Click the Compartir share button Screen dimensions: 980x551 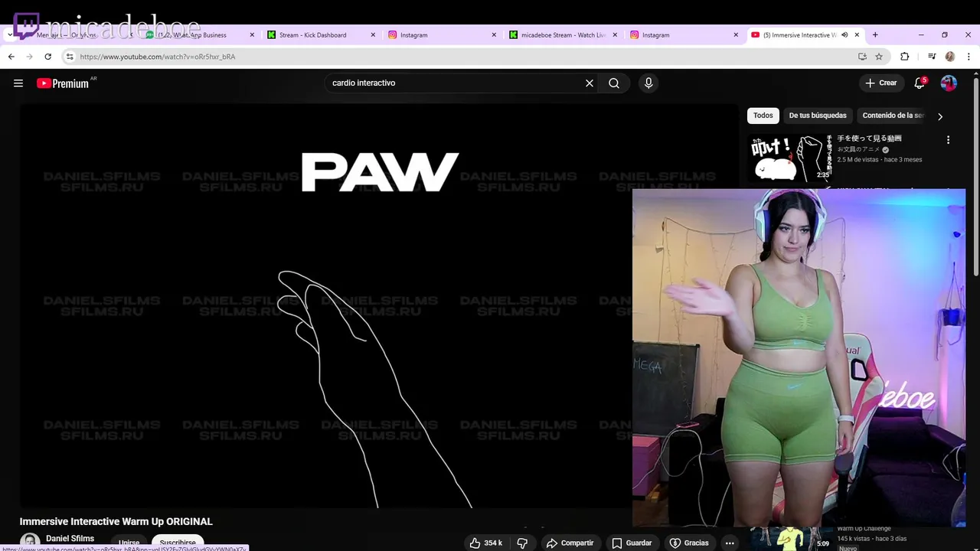click(x=570, y=543)
